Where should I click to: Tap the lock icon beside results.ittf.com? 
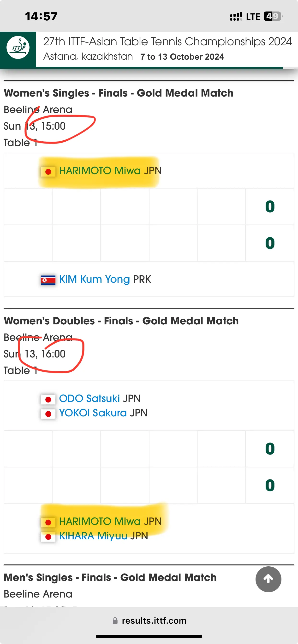coord(115,620)
